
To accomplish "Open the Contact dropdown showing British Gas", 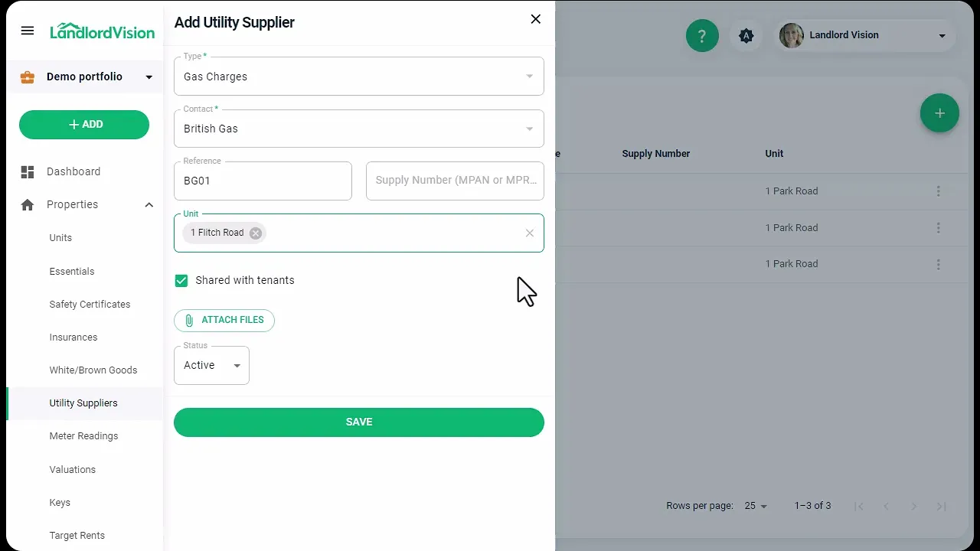I will click(359, 129).
